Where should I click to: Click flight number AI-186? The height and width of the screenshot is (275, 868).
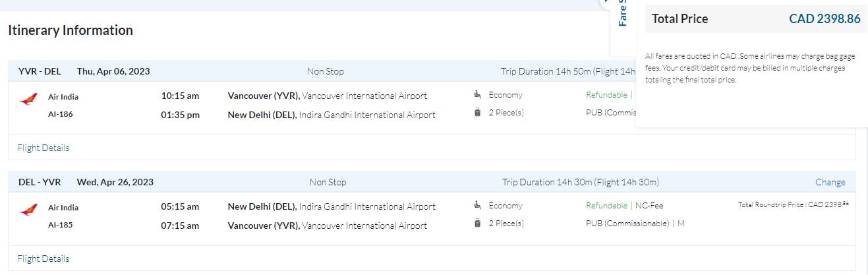[x=61, y=114]
